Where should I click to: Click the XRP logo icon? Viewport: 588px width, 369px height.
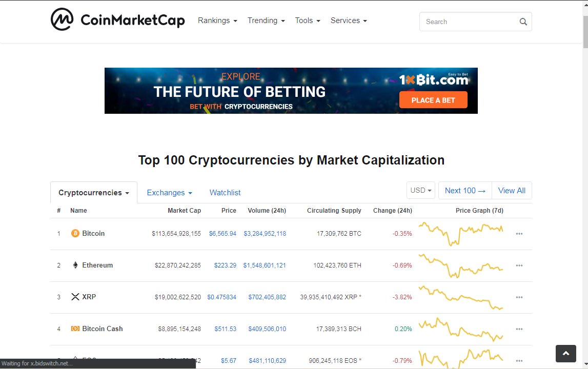pos(75,297)
